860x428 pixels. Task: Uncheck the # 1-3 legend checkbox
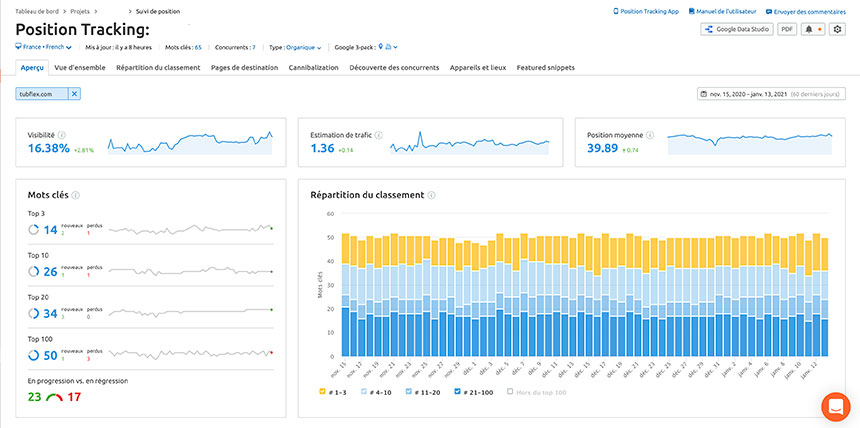[322, 391]
